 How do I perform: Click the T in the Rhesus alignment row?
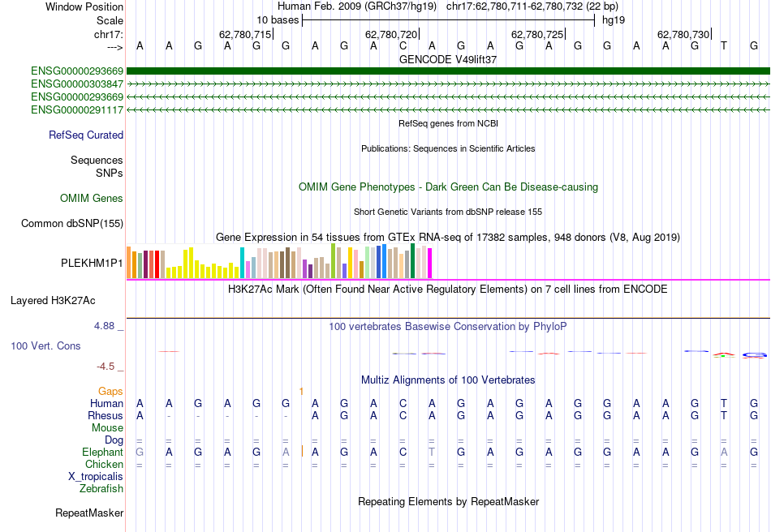pyautogui.click(x=724, y=415)
